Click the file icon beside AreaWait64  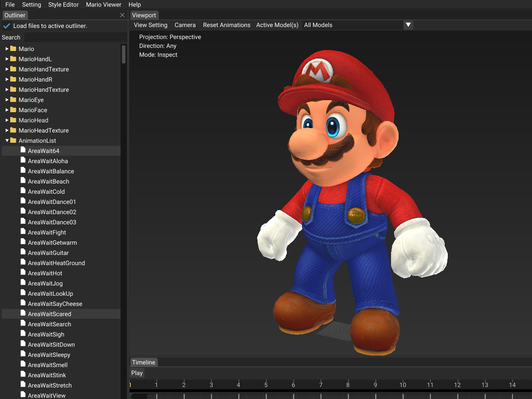(23, 151)
